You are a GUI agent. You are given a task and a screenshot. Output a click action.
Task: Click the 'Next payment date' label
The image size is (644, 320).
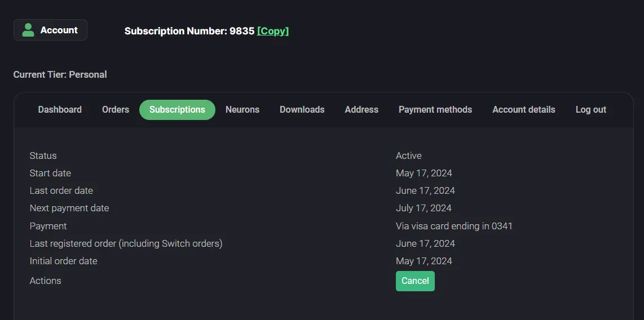tap(69, 208)
